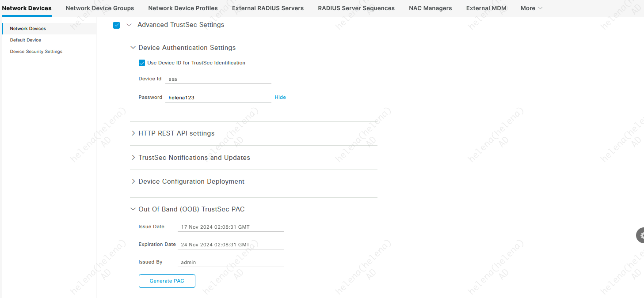Hide the password with Hide link
Image resolution: width=644 pixels, height=298 pixels.
point(280,97)
